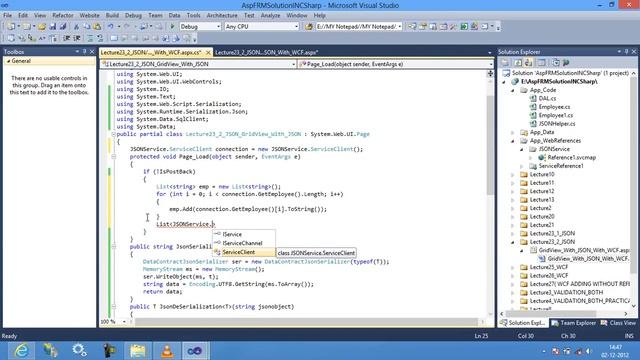Collapse the public partial class outline region

pos(113,134)
